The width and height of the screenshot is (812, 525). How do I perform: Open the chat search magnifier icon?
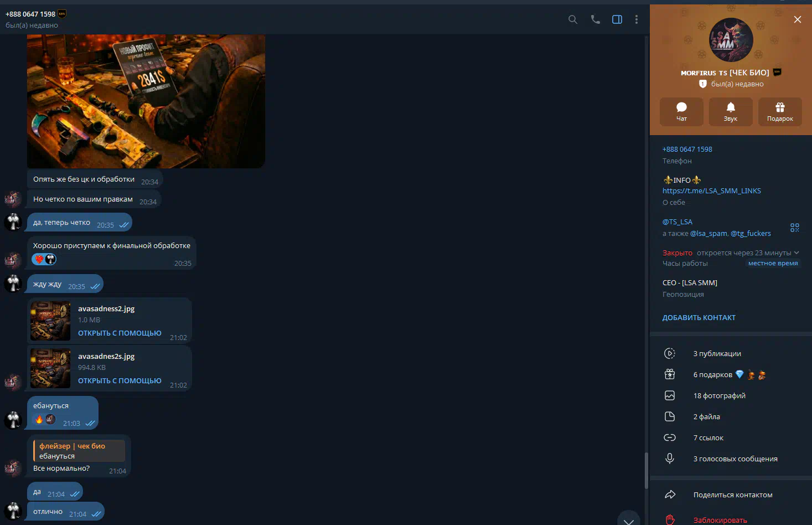tap(573, 19)
